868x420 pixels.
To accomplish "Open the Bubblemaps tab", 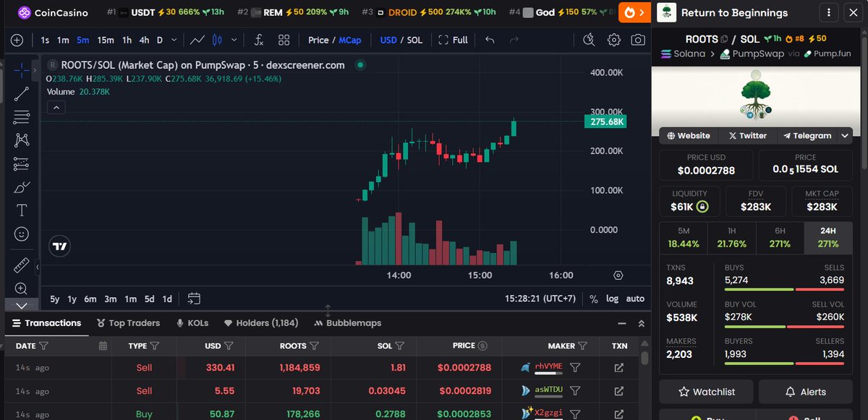I will point(349,323).
